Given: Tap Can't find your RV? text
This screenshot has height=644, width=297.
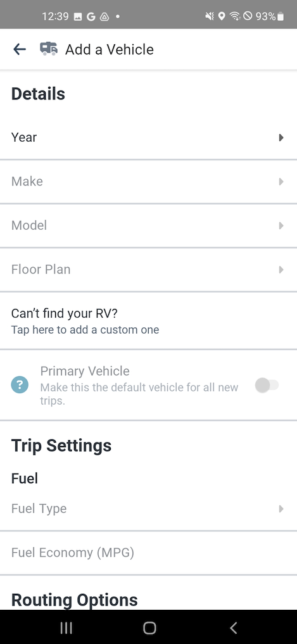Looking at the screenshot, I should 64,314.
